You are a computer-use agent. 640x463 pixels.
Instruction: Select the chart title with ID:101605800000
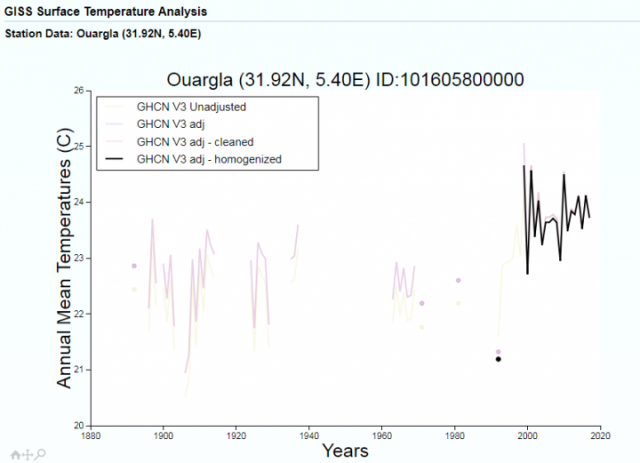pos(345,78)
